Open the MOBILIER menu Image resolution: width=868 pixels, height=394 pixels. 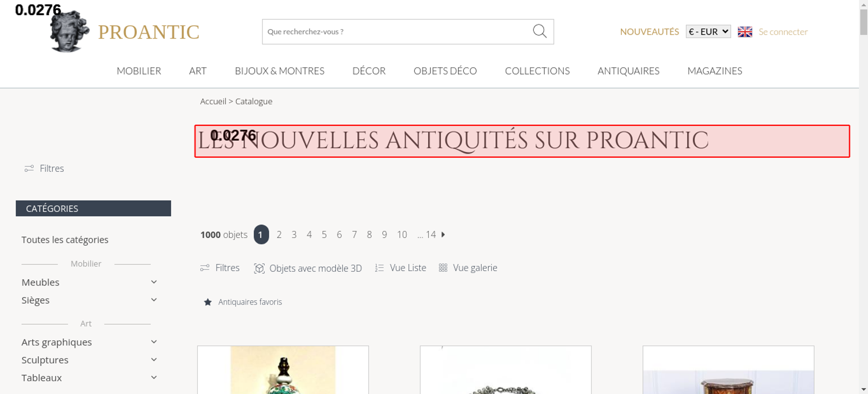click(x=139, y=71)
